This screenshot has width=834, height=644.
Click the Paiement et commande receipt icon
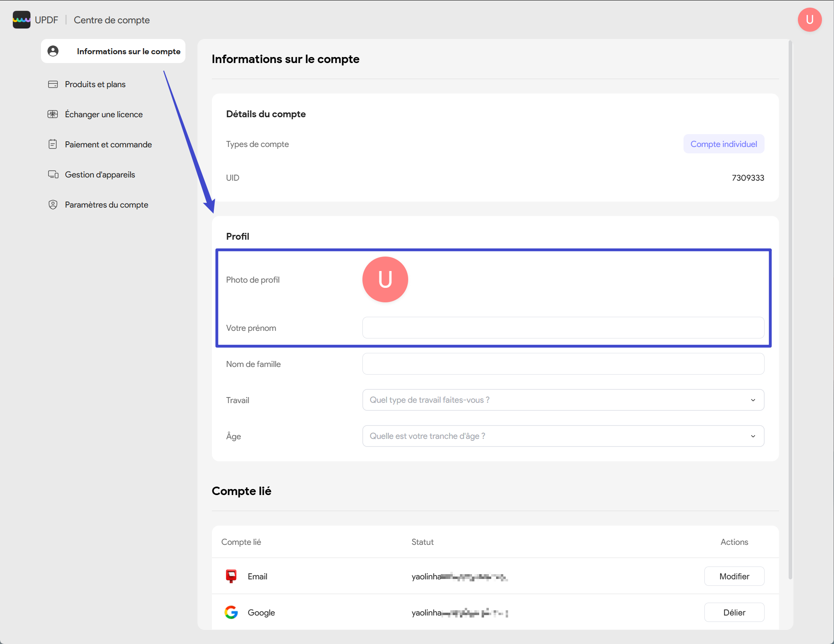coord(53,145)
